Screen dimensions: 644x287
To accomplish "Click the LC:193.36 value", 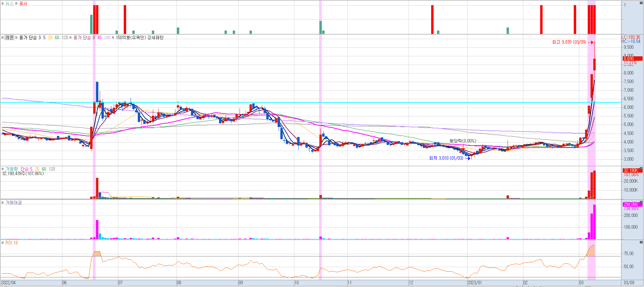I will click(631, 37).
